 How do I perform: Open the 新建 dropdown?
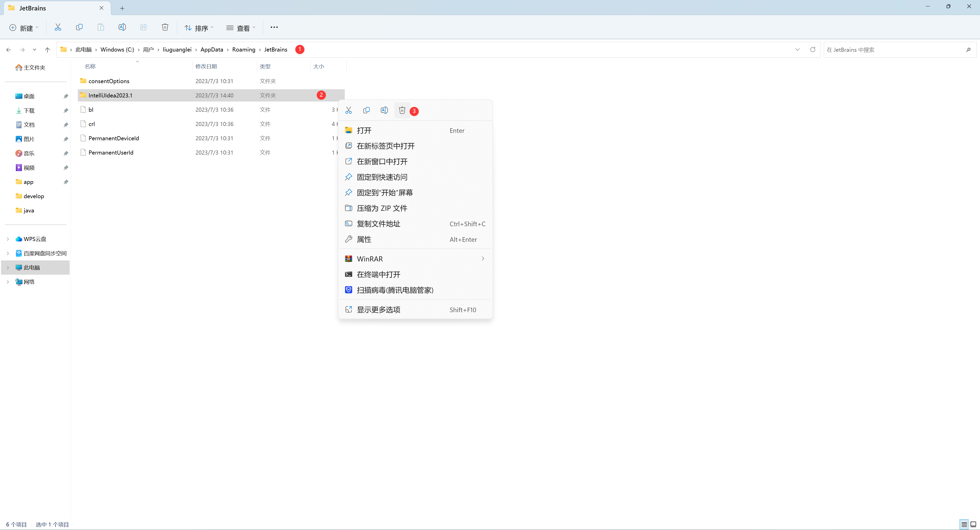pyautogui.click(x=24, y=28)
